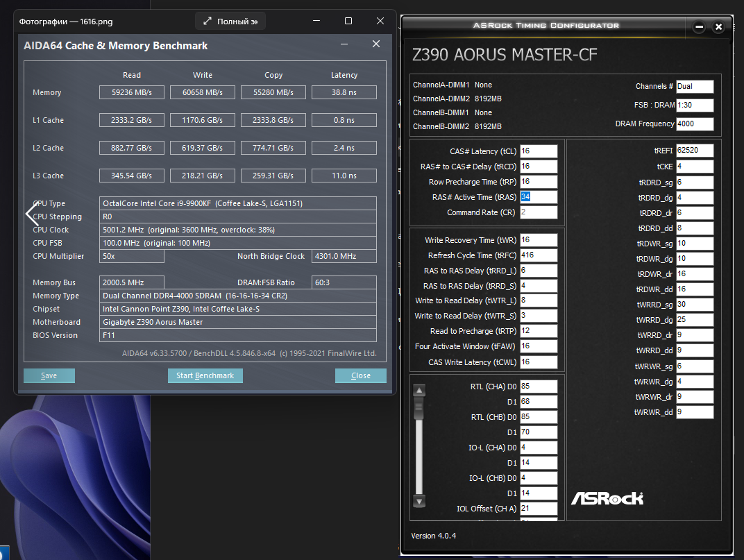Click the CPU Type field with i9-9900KF
This screenshot has height=560, width=744.
pyautogui.click(x=238, y=203)
